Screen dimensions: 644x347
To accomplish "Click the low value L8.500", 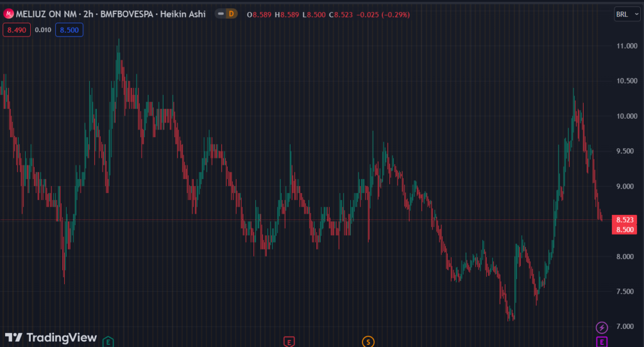I will click(314, 15).
